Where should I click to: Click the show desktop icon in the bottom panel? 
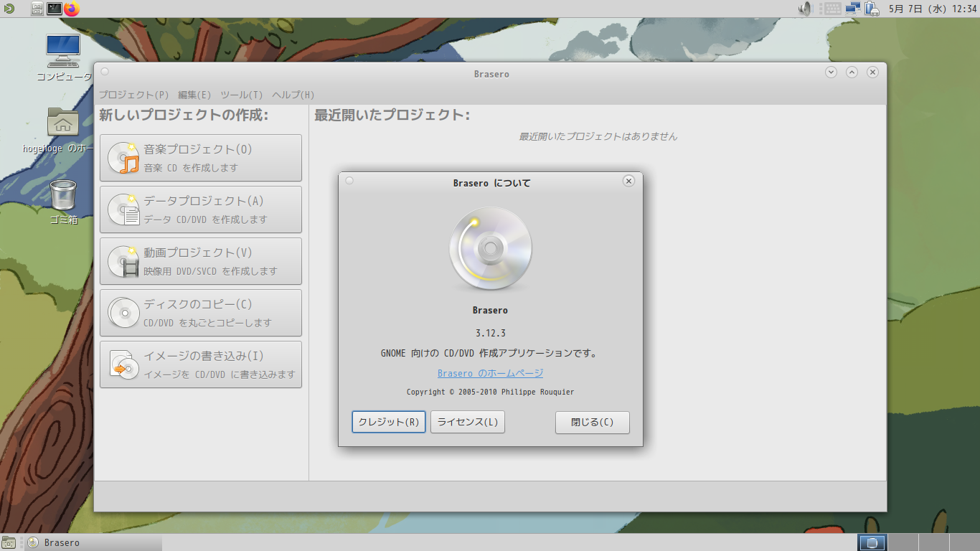pos(9,542)
